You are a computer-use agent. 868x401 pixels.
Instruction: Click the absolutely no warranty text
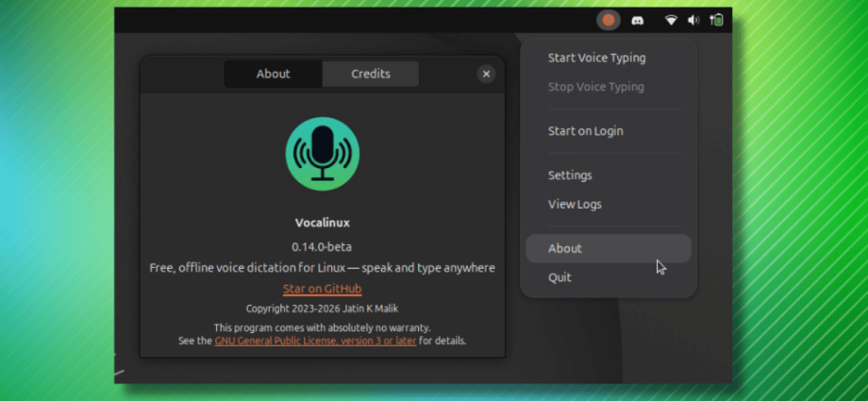(322, 328)
